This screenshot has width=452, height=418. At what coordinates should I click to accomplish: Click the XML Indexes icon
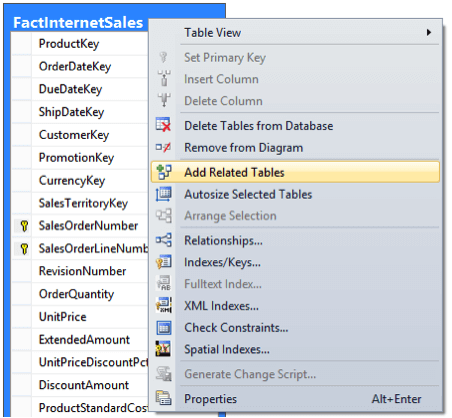[164, 305]
